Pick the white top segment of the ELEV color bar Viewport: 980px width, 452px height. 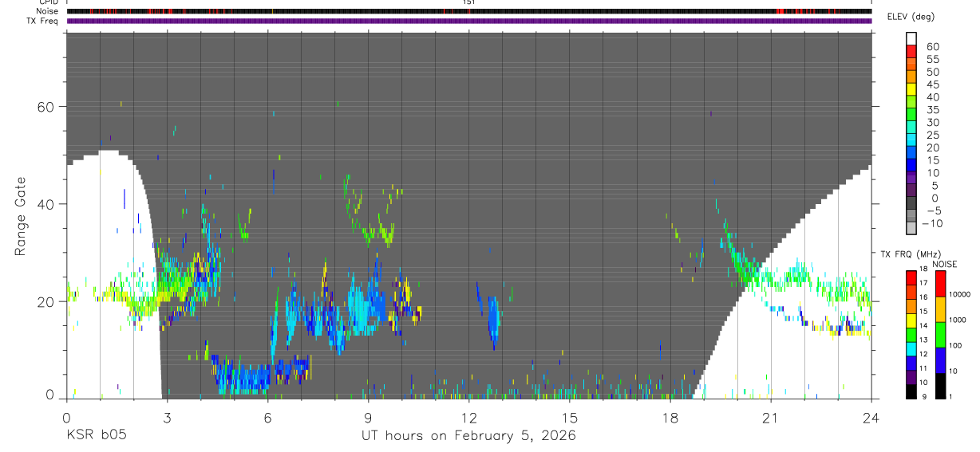(x=911, y=38)
